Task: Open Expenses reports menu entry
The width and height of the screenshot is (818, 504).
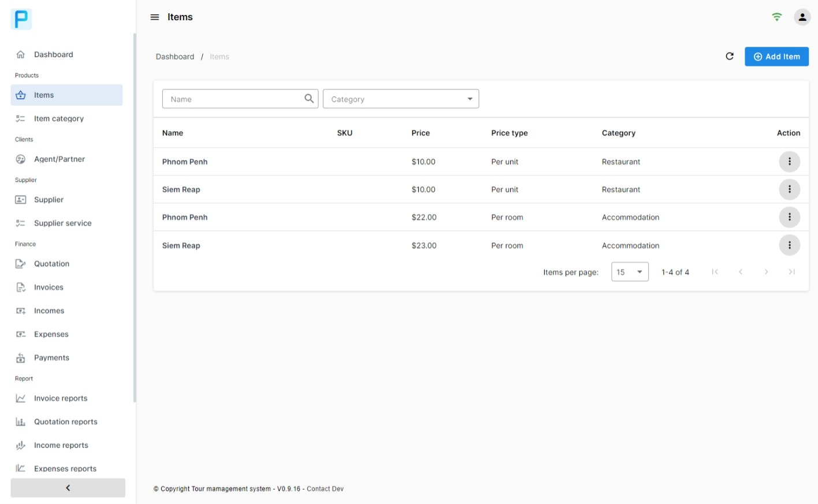Action: coord(67,469)
